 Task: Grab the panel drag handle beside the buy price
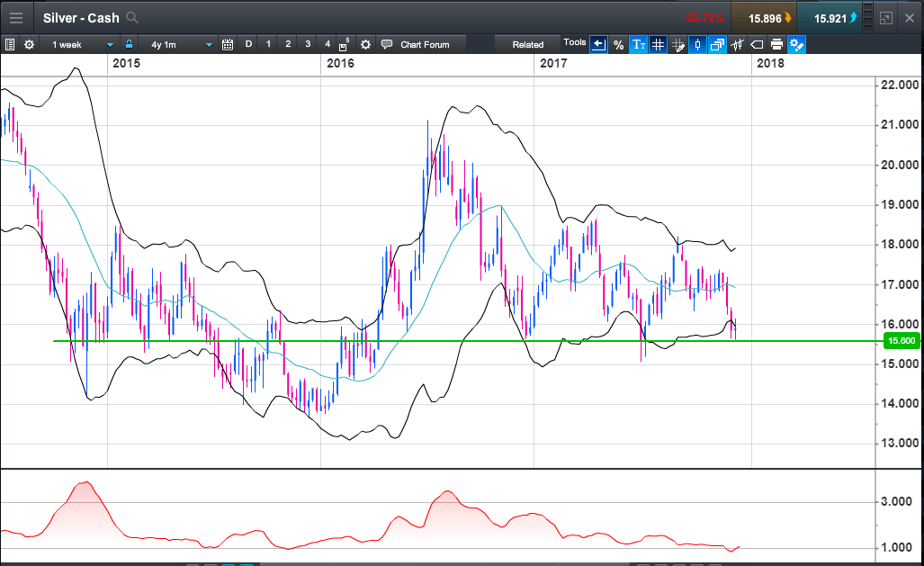(x=867, y=18)
